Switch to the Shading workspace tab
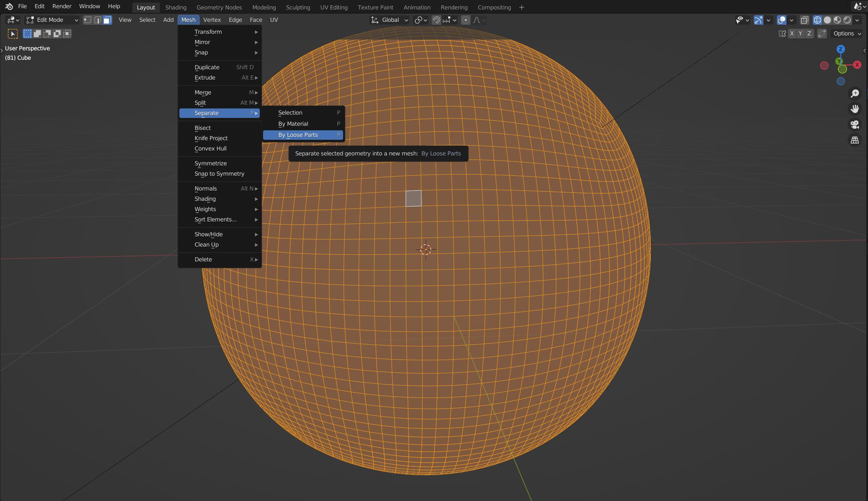Screen dimensions: 868x501 click(176, 7)
